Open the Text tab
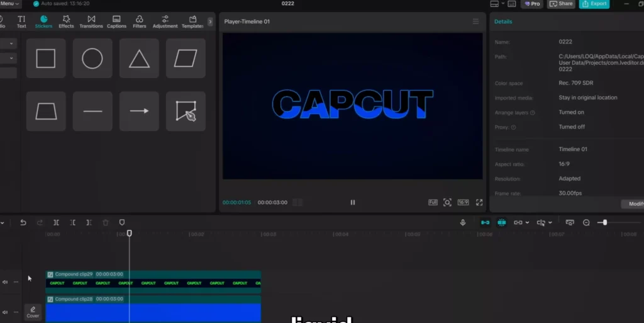The image size is (644, 323). click(x=21, y=22)
